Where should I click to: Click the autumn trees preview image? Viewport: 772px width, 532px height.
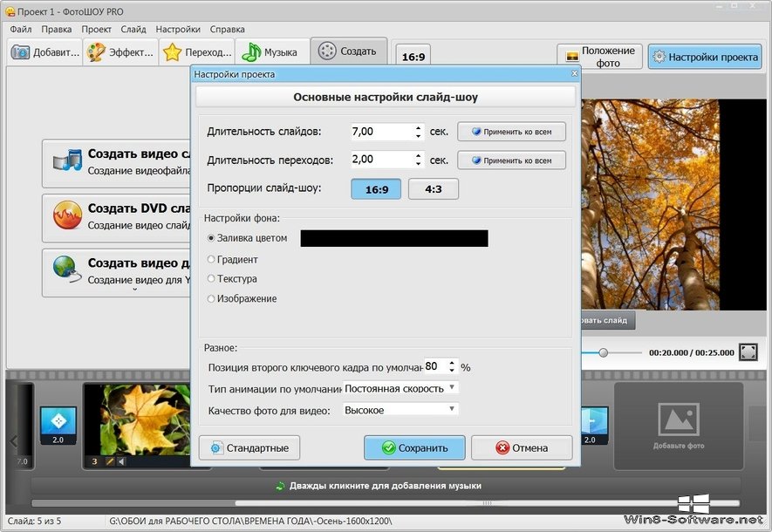click(x=650, y=205)
